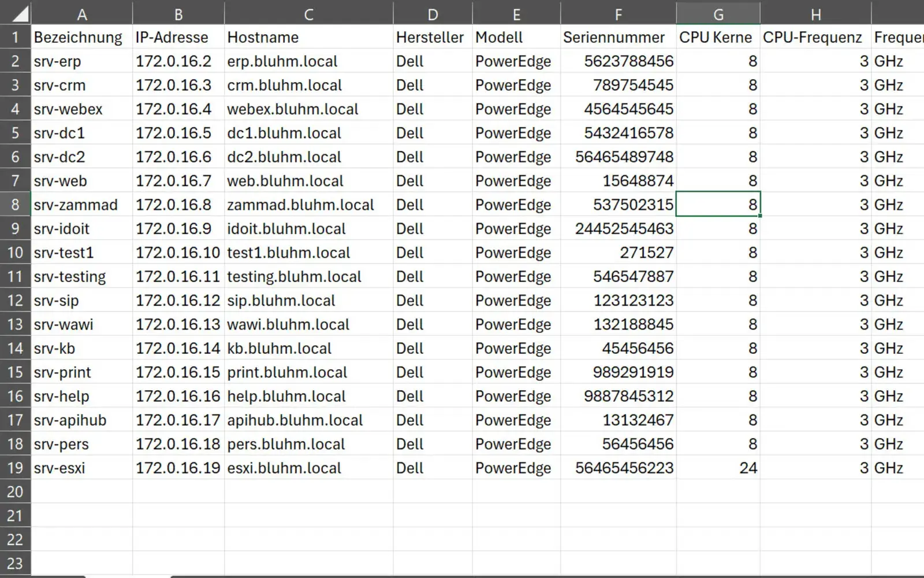Viewport: 924px width, 578px height.
Task: Select column header G labeled CPU Kerne
Action: coord(718,13)
